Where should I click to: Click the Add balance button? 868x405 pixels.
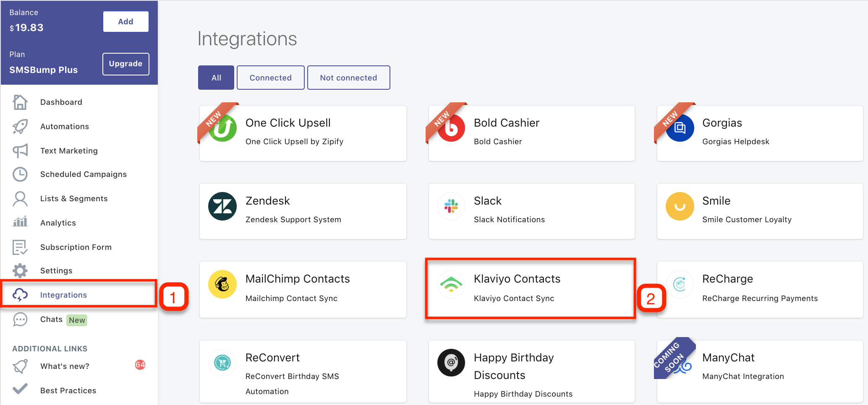(126, 21)
